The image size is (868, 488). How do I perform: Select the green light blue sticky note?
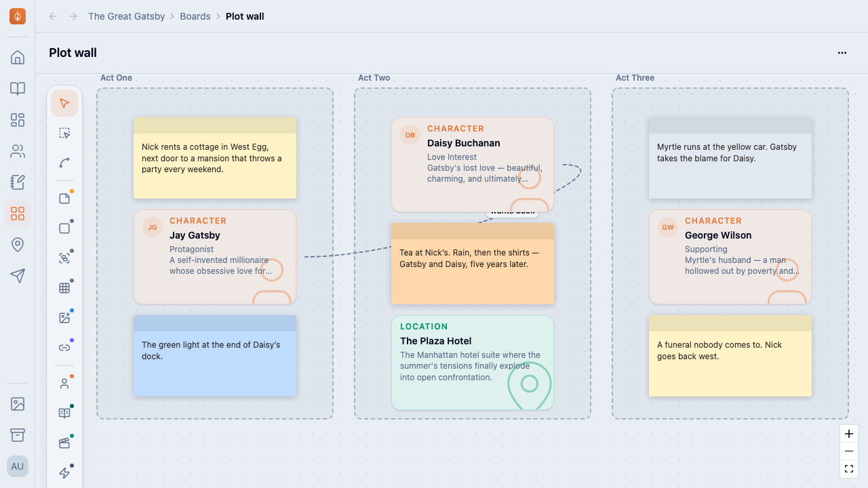pos(215,356)
